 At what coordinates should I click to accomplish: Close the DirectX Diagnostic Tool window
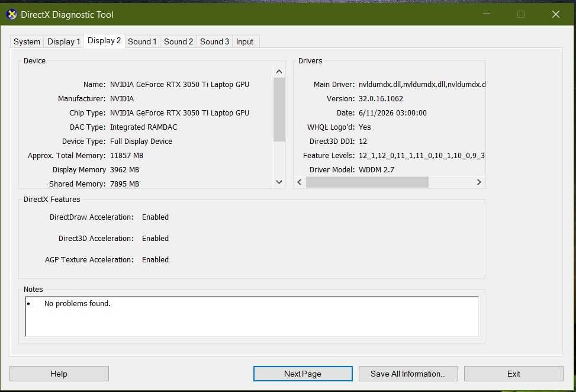(x=555, y=14)
